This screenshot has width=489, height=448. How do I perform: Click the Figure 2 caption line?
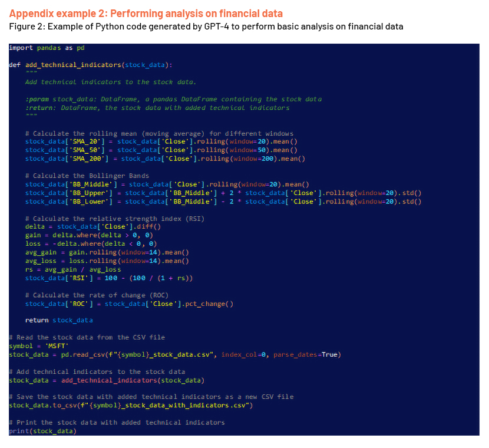(206, 27)
